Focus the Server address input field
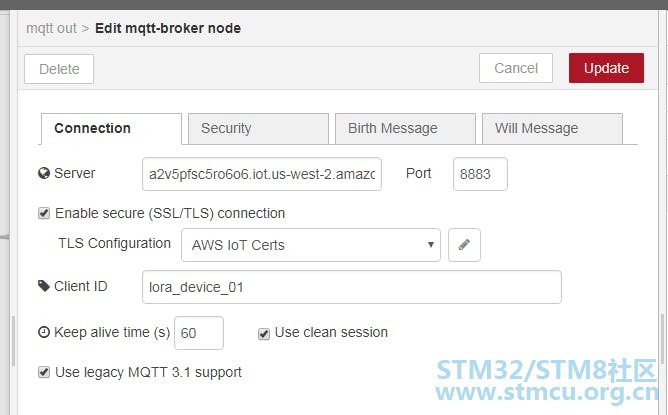Image resolution: width=668 pixels, height=415 pixels. pos(262,174)
